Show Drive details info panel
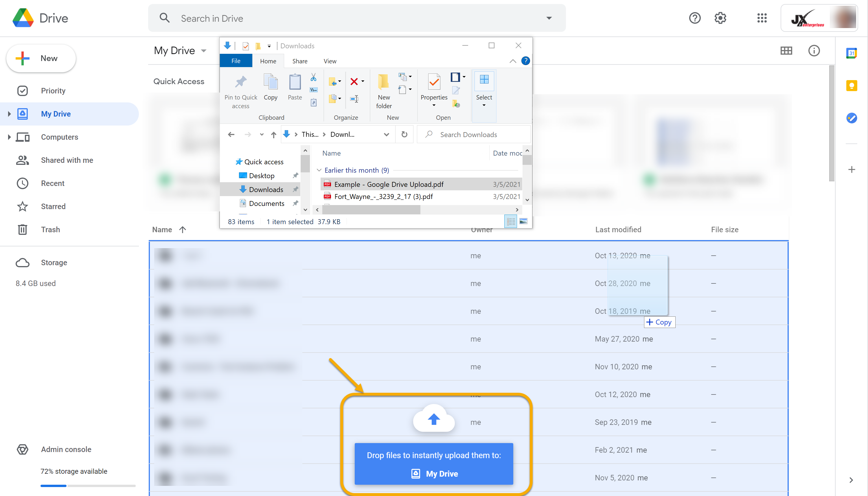The image size is (868, 496). coord(814,51)
